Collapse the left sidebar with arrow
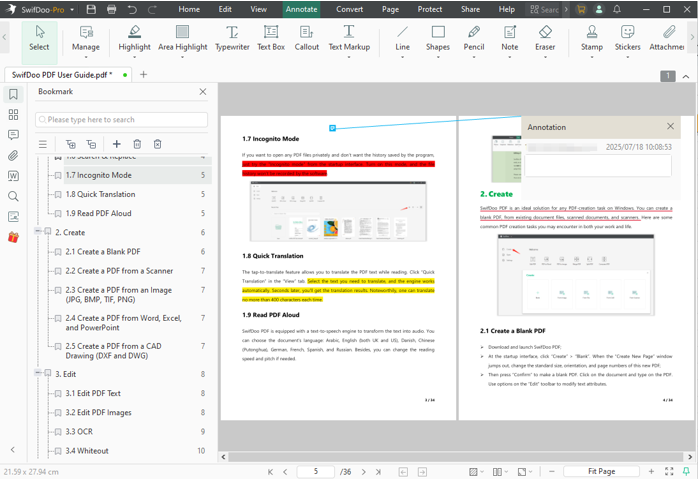Screen dimensions: 699x483 [x=12, y=450]
